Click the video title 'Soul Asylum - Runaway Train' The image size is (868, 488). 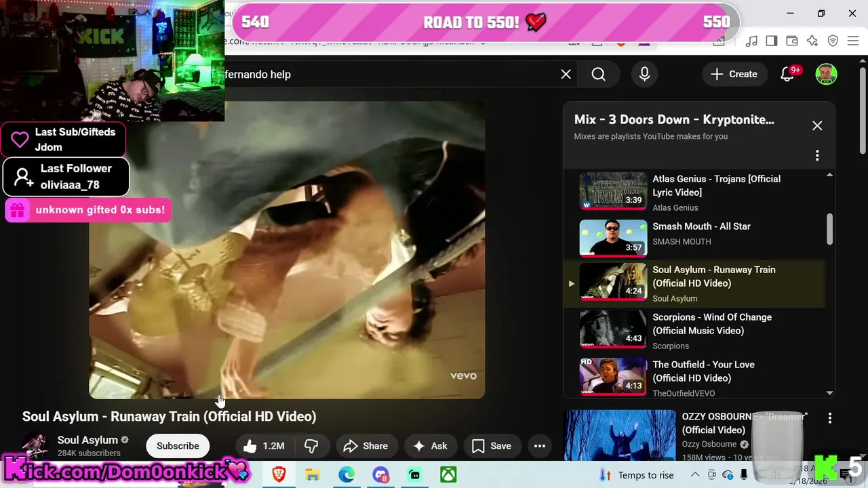coord(170,417)
